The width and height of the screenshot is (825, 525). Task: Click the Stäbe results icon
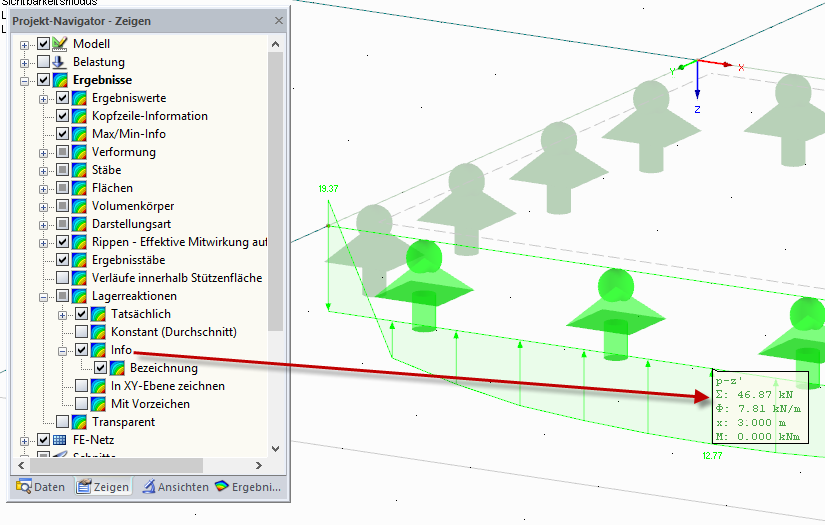(x=79, y=170)
